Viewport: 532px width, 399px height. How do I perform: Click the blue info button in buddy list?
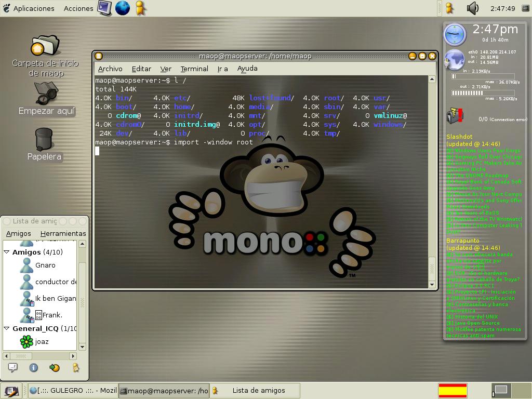coord(34,367)
